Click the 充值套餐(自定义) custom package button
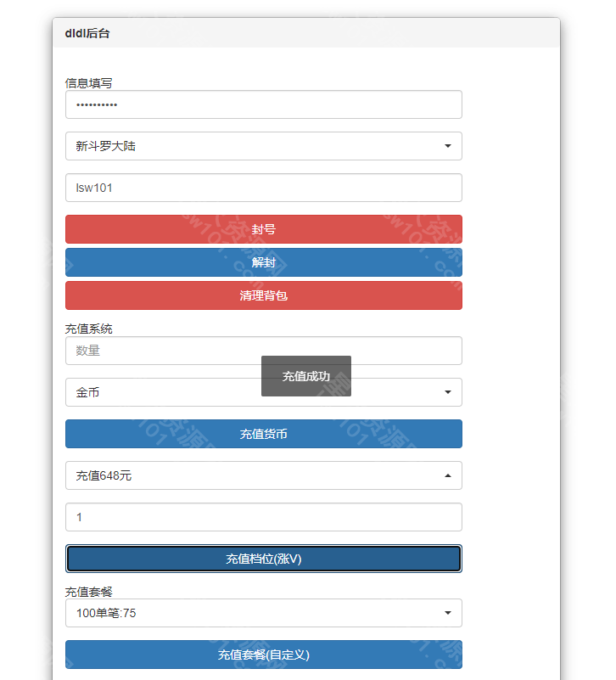The height and width of the screenshot is (680, 616). (x=263, y=655)
